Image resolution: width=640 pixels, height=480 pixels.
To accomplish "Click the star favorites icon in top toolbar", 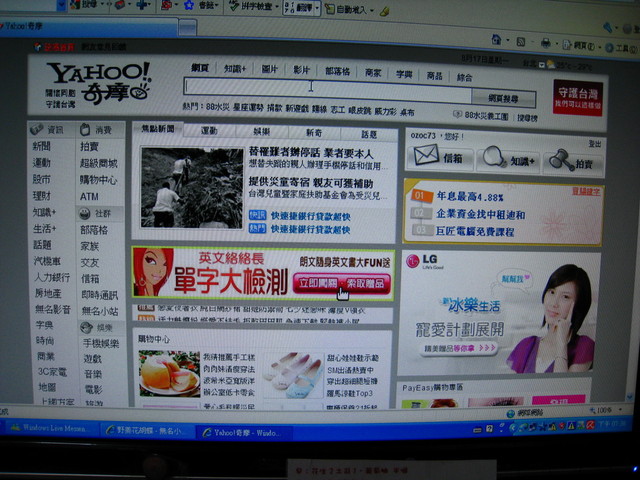I will tap(189, 5).
